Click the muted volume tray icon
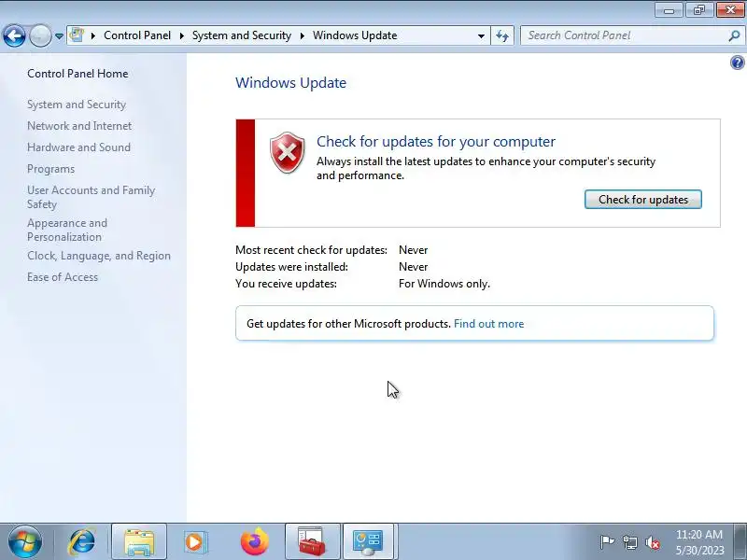 653,542
